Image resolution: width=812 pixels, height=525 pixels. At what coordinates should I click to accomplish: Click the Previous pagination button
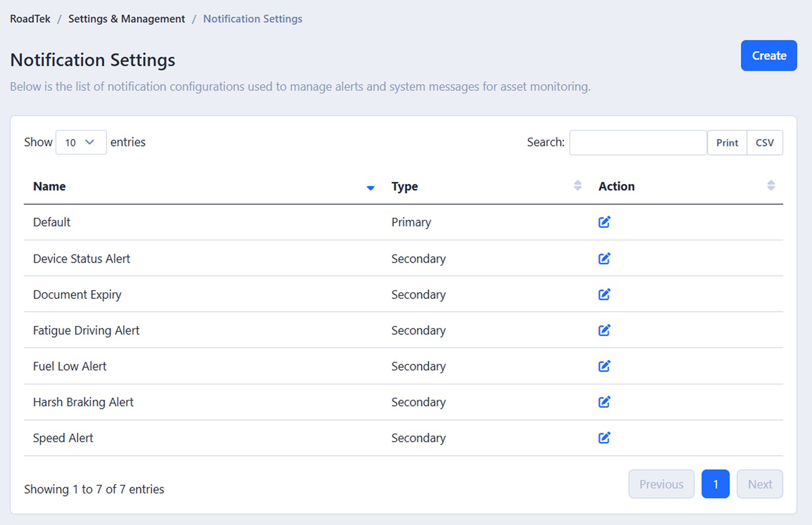coord(661,484)
